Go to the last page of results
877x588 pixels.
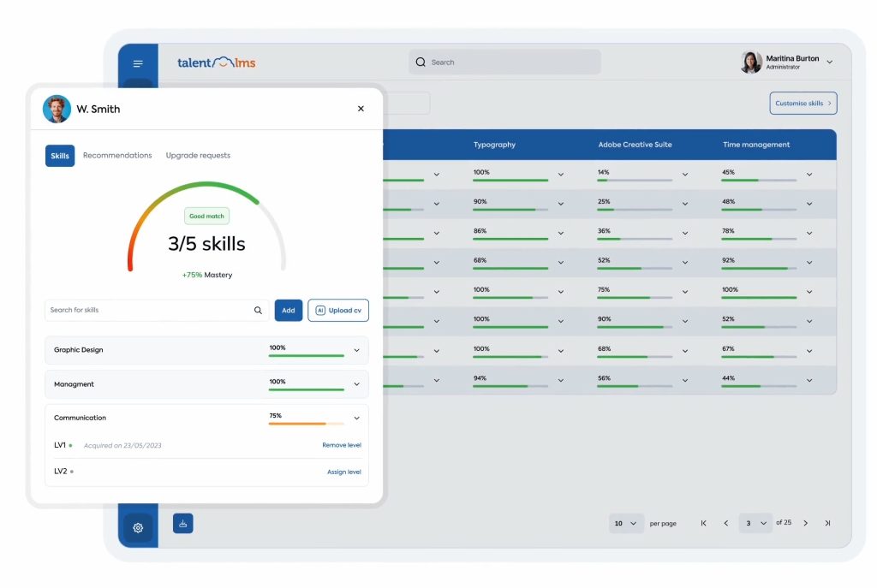[827, 523]
